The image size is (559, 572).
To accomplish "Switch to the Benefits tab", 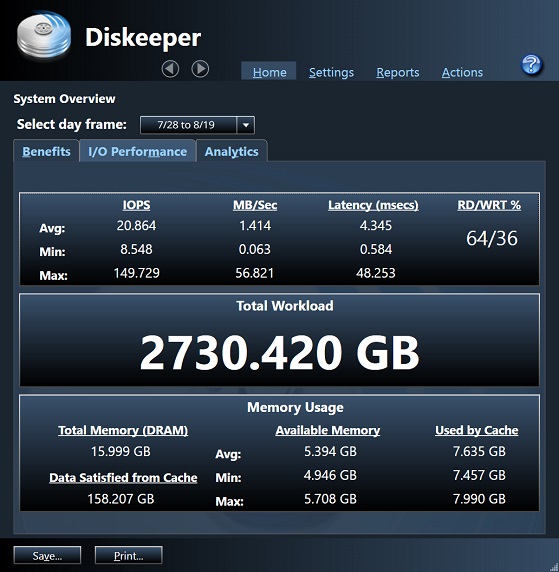I will click(46, 151).
